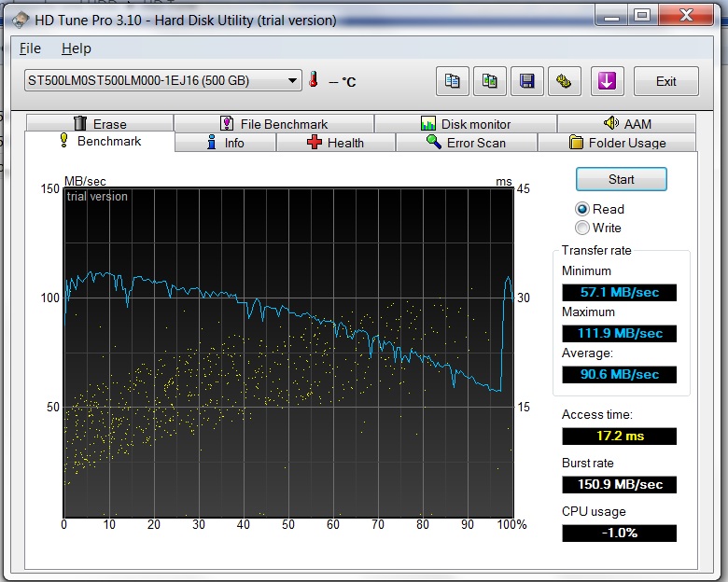Viewport: 728px width, 582px height.
Task: Click the thermometer temperature icon
Action: point(315,80)
